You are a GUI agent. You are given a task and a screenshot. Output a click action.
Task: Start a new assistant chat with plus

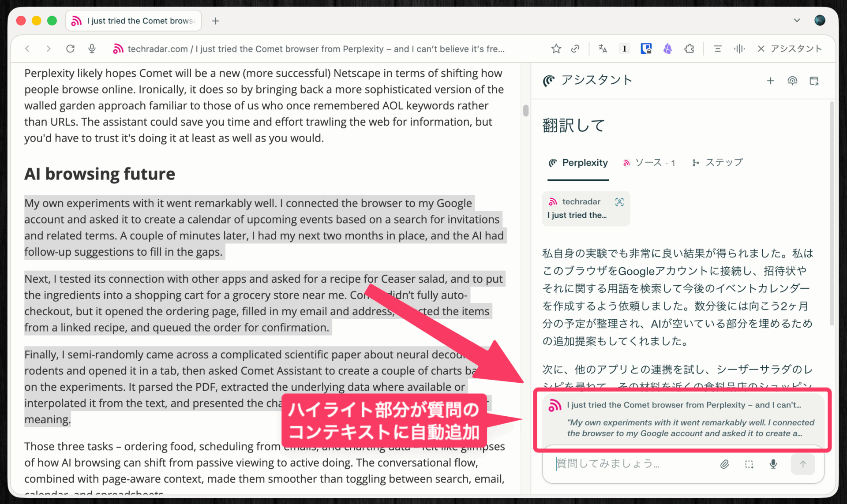(x=770, y=81)
